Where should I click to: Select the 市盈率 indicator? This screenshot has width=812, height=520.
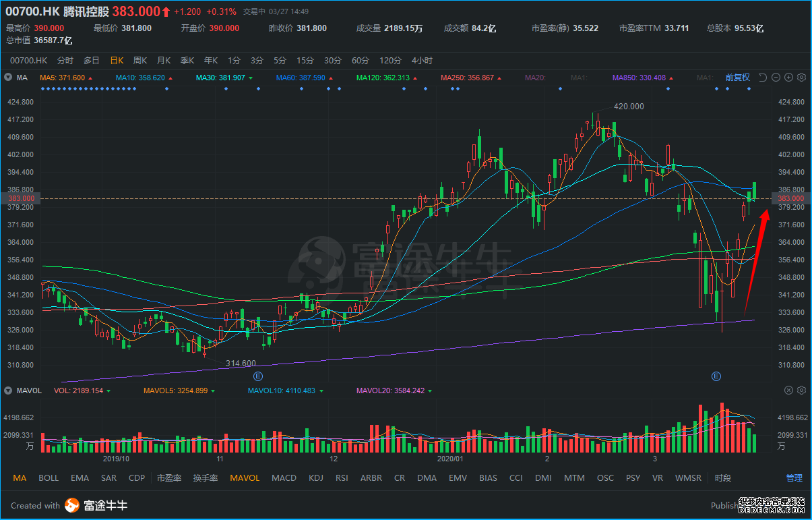coord(169,478)
